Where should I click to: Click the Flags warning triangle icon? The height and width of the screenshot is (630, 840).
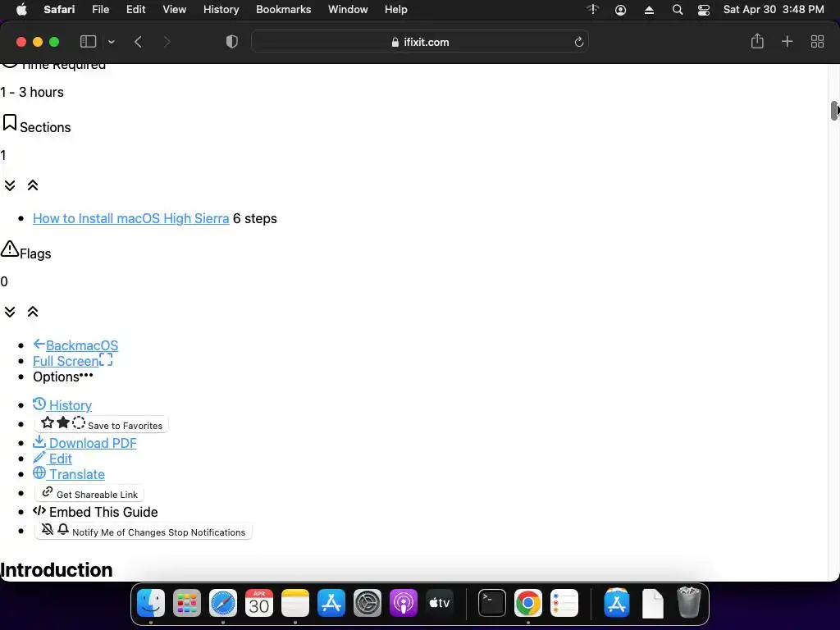pos(10,249)
